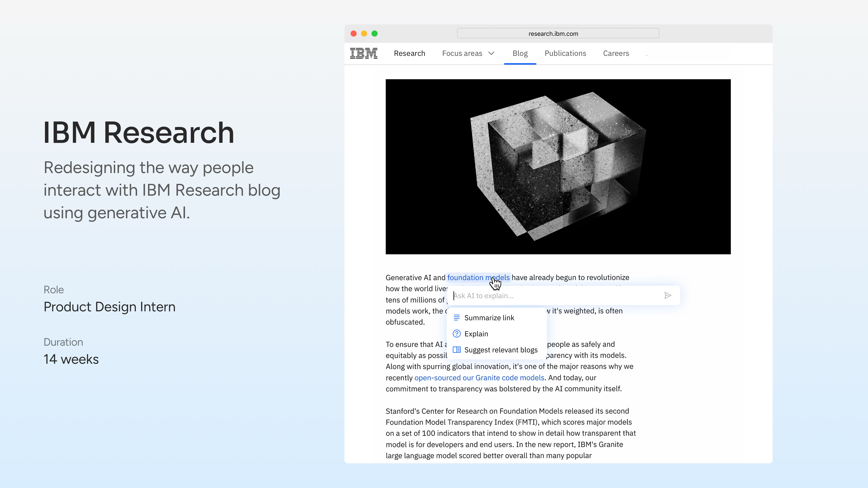Click the yellow minimize window dot
The height and width of the screenshot is (488, 868).
tap(364, 34)
